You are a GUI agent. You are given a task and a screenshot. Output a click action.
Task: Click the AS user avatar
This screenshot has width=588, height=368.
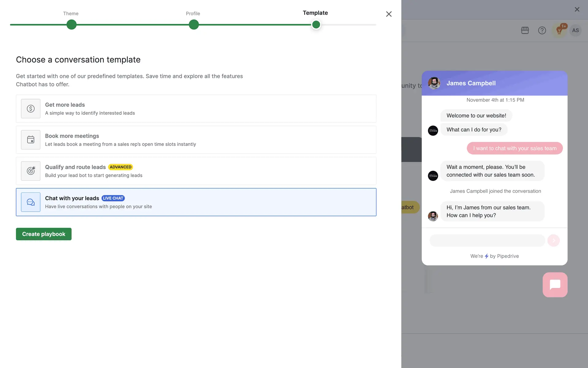click(x=575, y=30)
